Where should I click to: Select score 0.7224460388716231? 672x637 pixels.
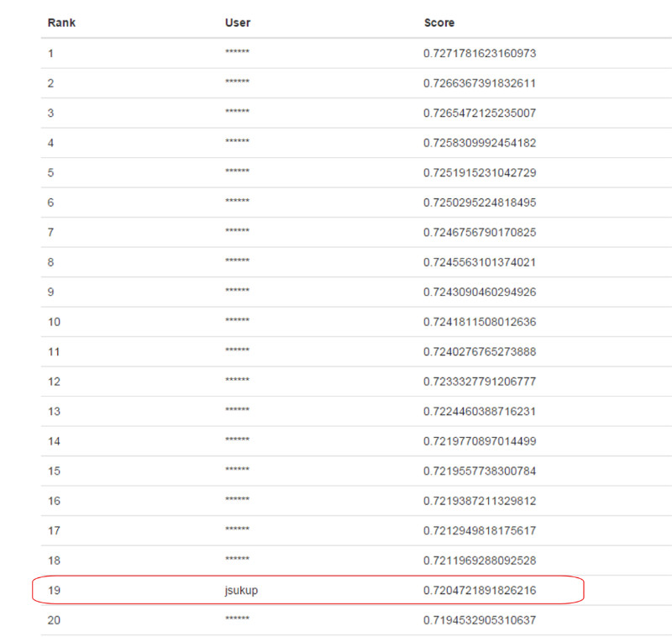pos(480,412)
